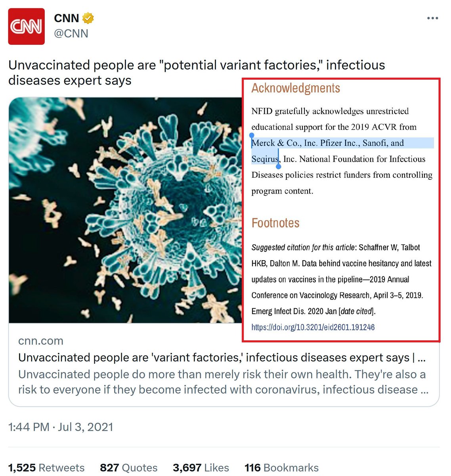Click the CNN profile avatar logo
This screenshot has height=476, width=451.
pos(26,26)
